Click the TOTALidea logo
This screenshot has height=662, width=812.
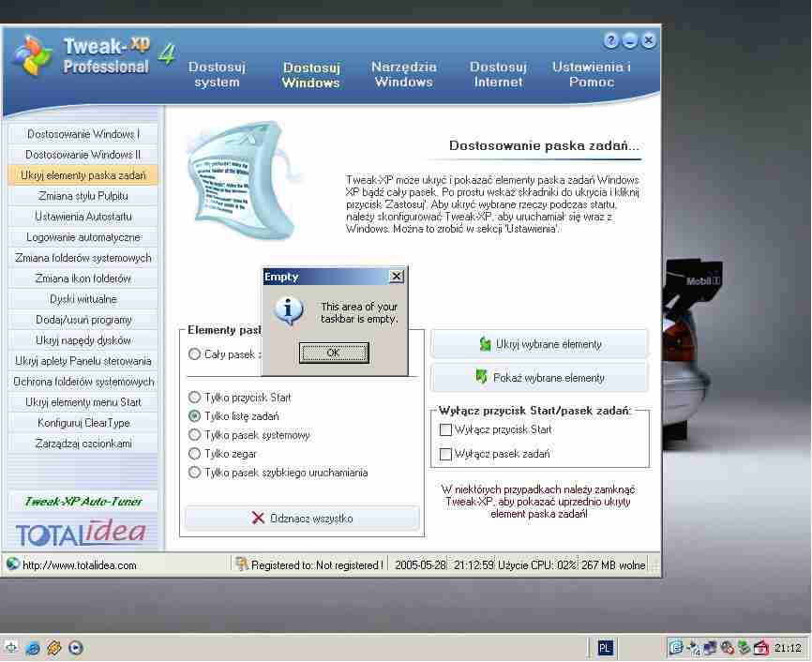point(82,533)
